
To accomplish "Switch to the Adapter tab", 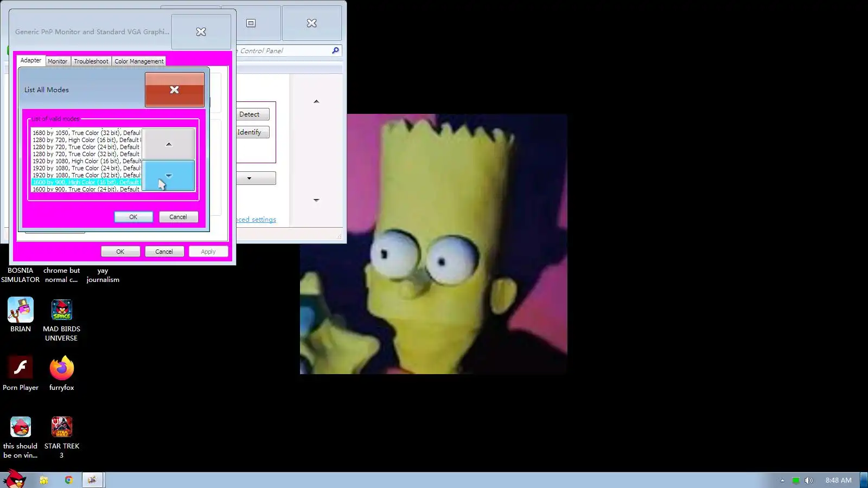I will pyautogui.click(x=31, y=61).
